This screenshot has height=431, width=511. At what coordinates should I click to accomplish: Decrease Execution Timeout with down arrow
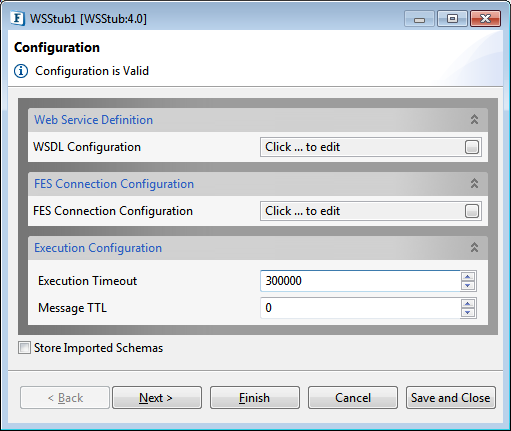point(468,286)
